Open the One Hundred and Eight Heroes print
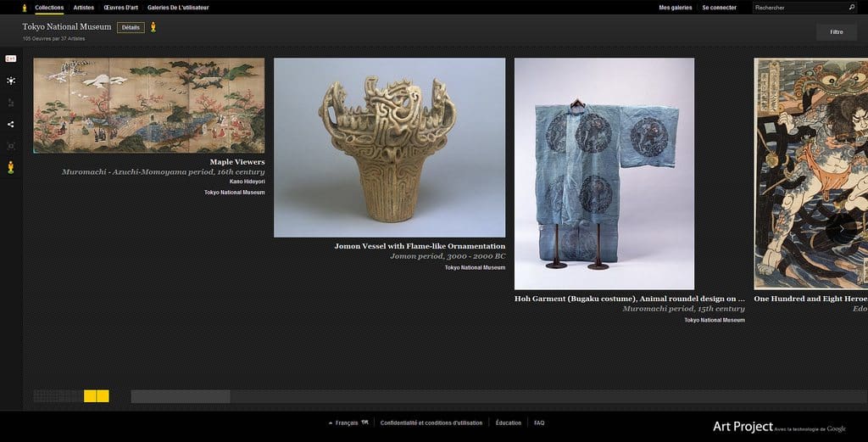 point(811,174)
